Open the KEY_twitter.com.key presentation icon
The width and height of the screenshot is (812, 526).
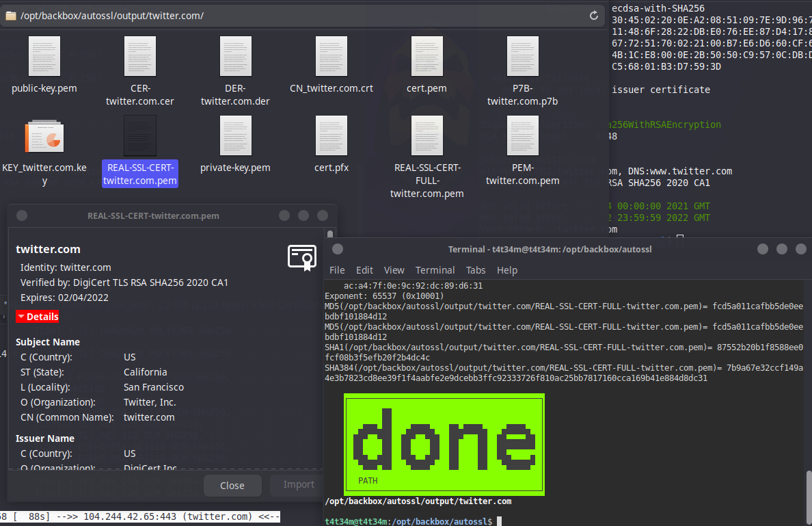tap(44, 136)
